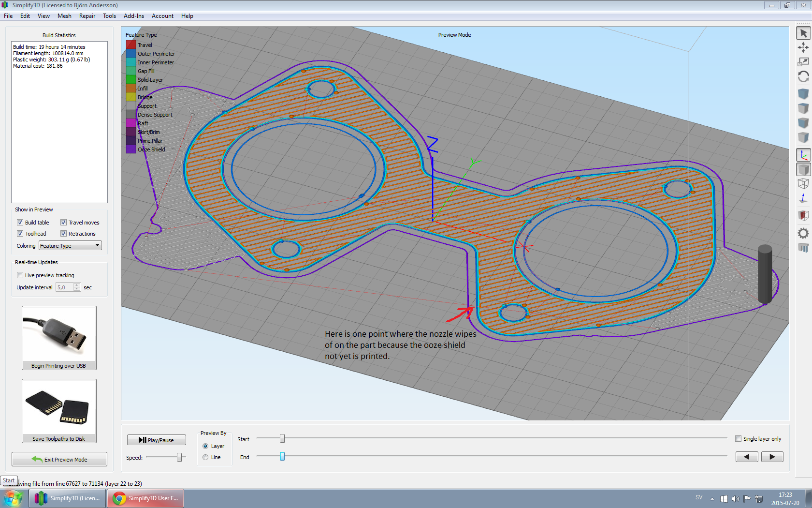This screenshot has width=812, height=508.
Task: Click the Speed slider handle
Action: pyautogui.click(x=179, y=457)
